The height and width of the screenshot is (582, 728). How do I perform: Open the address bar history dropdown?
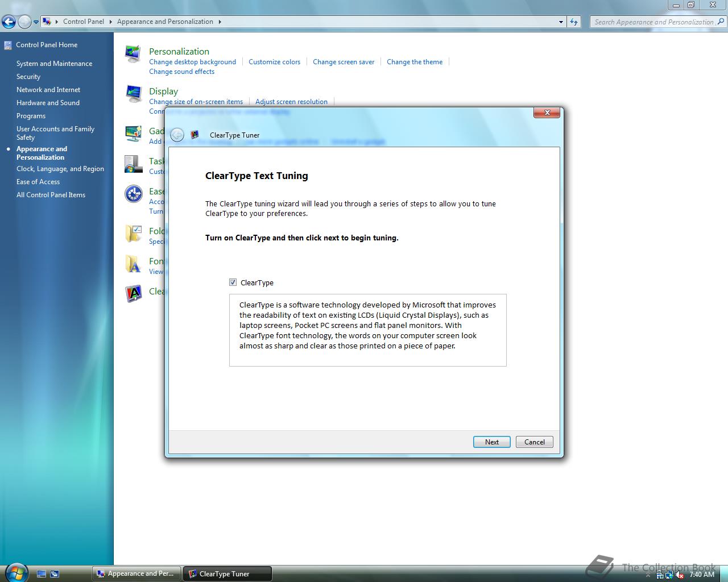tap(561, 22)
